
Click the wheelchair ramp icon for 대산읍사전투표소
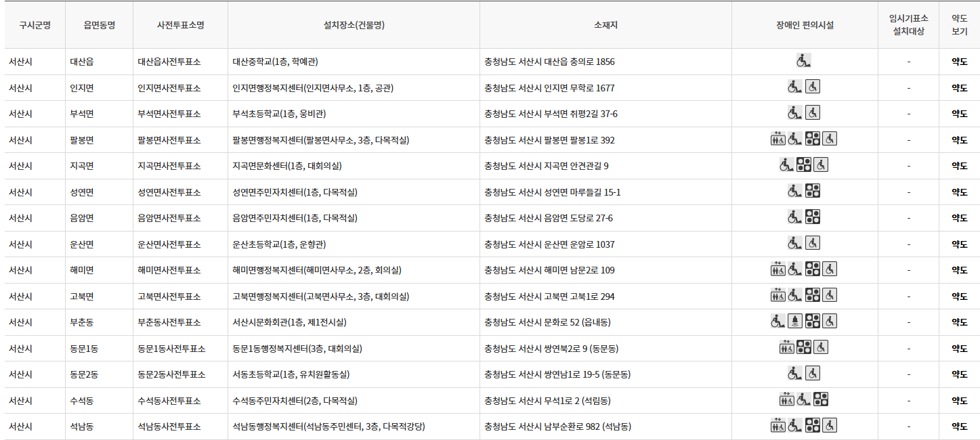804,60
